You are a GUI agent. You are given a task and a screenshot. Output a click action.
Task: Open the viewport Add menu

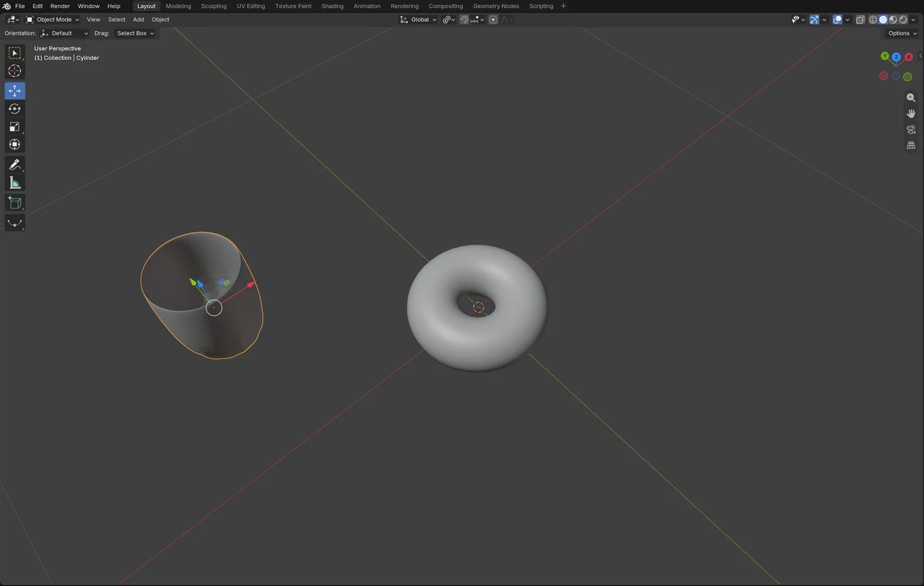(139, 19)
